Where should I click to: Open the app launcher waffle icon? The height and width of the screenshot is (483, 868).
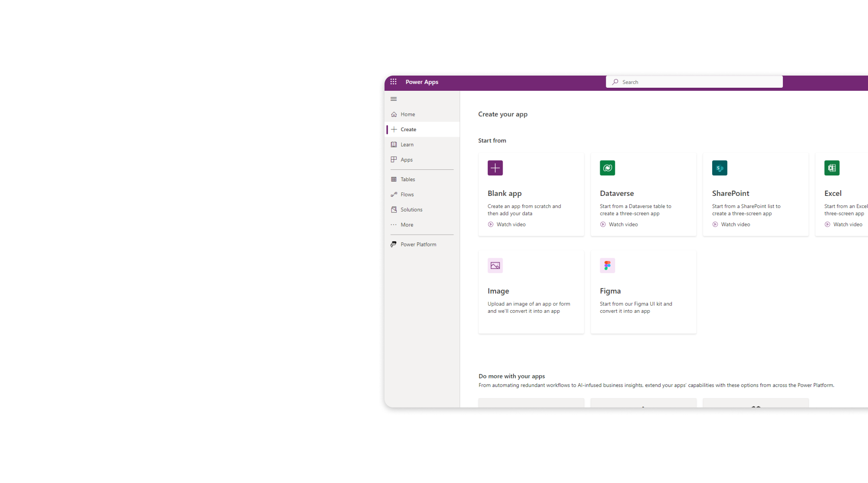[393, 82]
